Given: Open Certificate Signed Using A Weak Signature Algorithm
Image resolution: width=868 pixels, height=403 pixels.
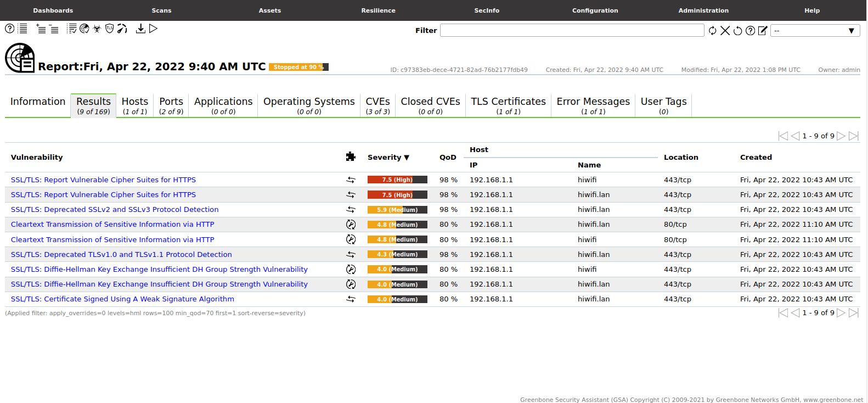Looking at the screenshot, I should [122, 299].
